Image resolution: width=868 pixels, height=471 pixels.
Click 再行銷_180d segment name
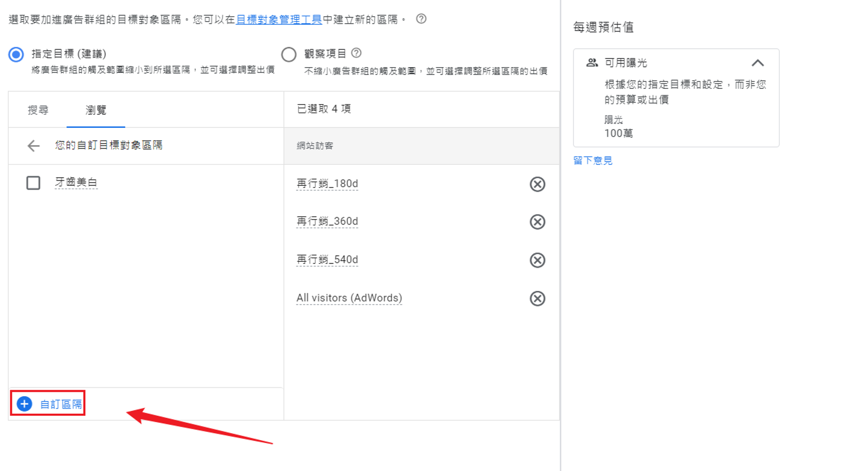327,184
